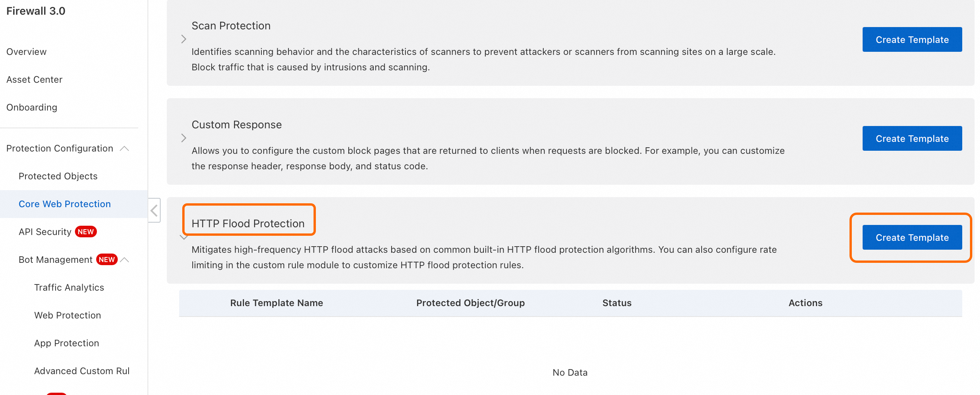Open App Protection page
980x395 pixels.
point(66,343)
